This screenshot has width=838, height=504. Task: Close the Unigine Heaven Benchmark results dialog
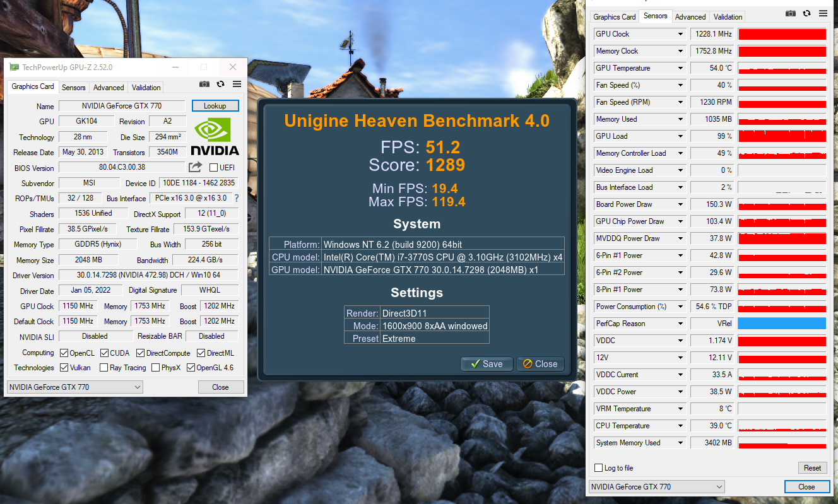pos(540,364)
